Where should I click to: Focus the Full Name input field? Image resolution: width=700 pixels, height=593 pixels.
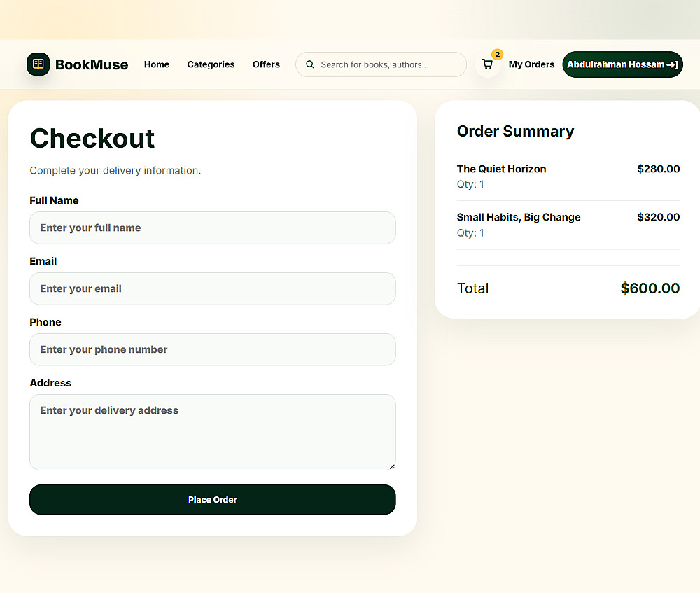[213, 228]
